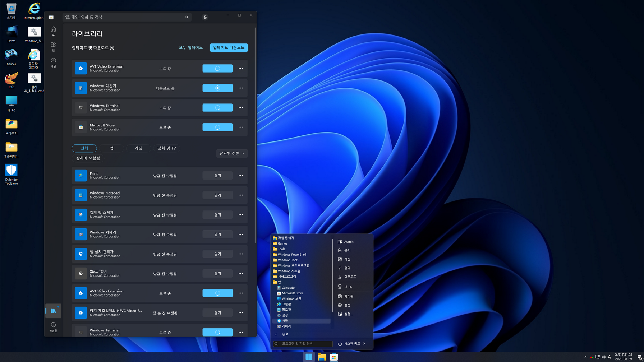The height and width of the screenshot is (362, 644).
Task: Click the 업데이트 다운로드 button
Action: point(229,47)
